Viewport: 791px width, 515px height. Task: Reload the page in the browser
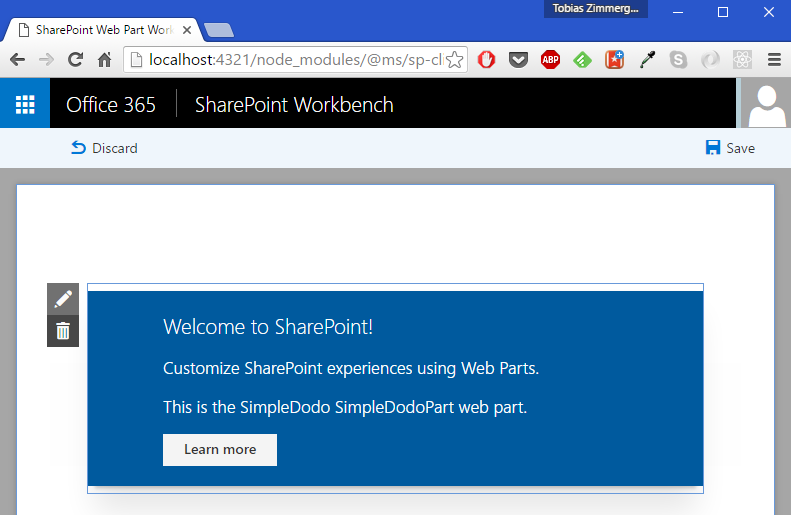point(75,60)
